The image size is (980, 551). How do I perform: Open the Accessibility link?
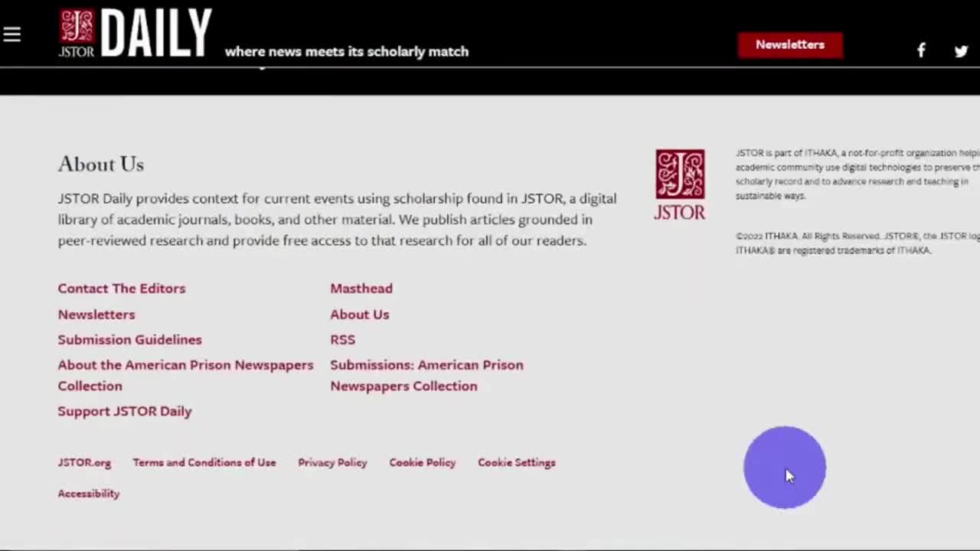tap(89, 494)
